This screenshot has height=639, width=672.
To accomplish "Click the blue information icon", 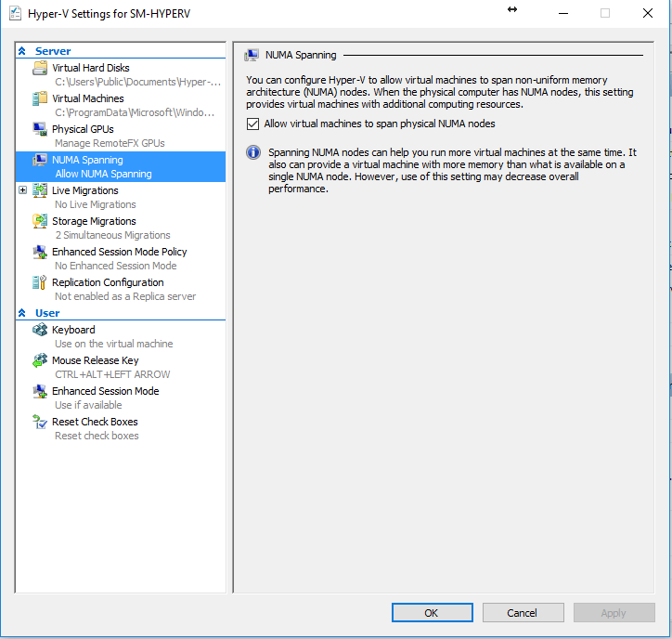I will 253,152.
